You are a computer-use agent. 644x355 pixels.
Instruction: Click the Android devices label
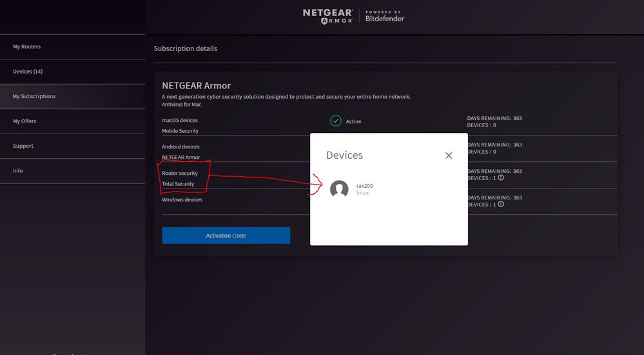coord(181,147)
